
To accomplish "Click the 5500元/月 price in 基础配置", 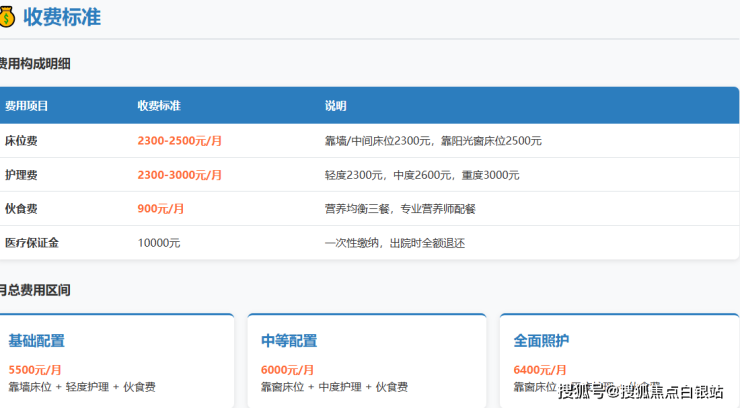I will (35, 370).
